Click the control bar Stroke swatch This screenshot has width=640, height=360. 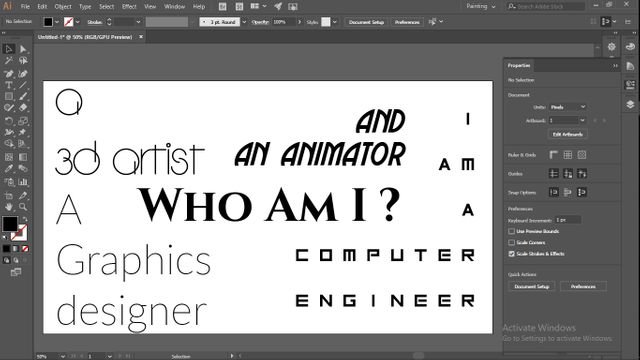click(69, 22)
